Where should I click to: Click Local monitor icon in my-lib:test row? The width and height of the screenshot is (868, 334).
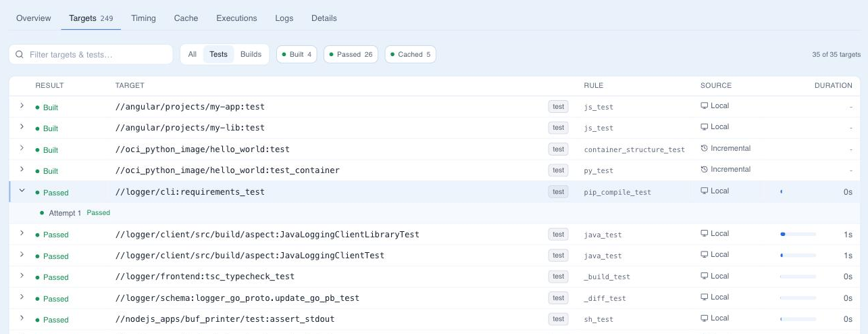[x=705, y=127]
